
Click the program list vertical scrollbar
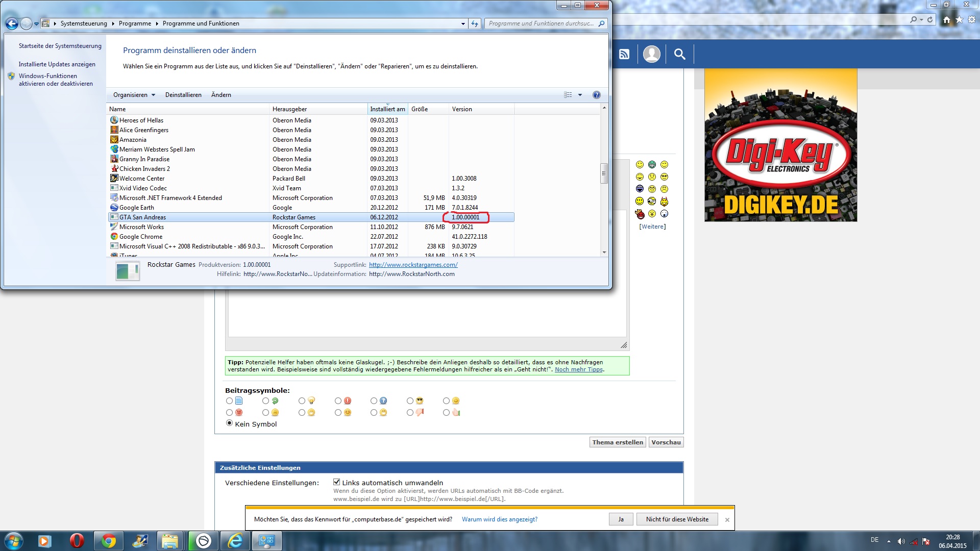click(x=604, y=173)
